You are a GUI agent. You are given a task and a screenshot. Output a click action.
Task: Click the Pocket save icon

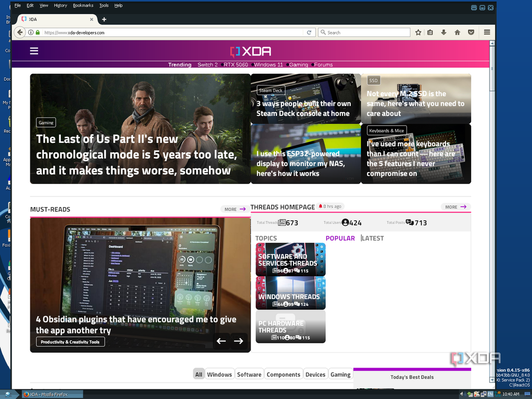coord(471,32)
